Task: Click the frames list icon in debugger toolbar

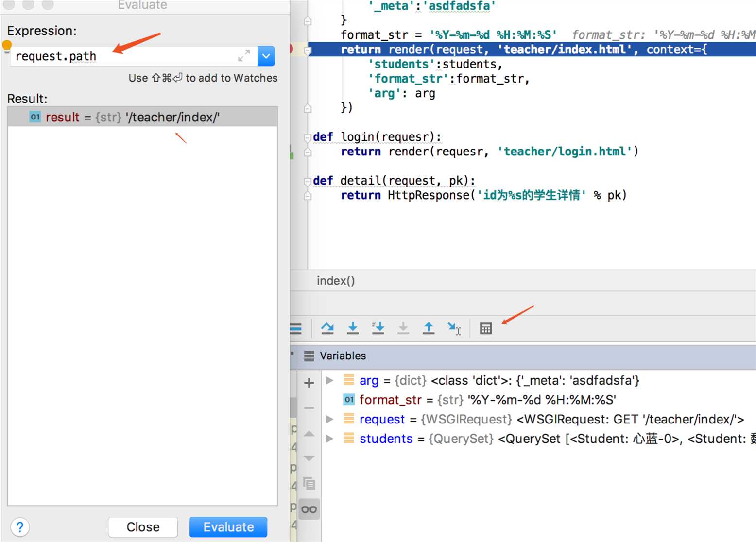Action: 295,329
